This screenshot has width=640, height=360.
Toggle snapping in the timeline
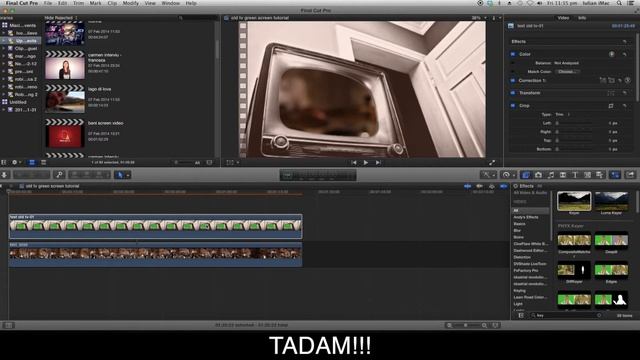pos(504,186)
